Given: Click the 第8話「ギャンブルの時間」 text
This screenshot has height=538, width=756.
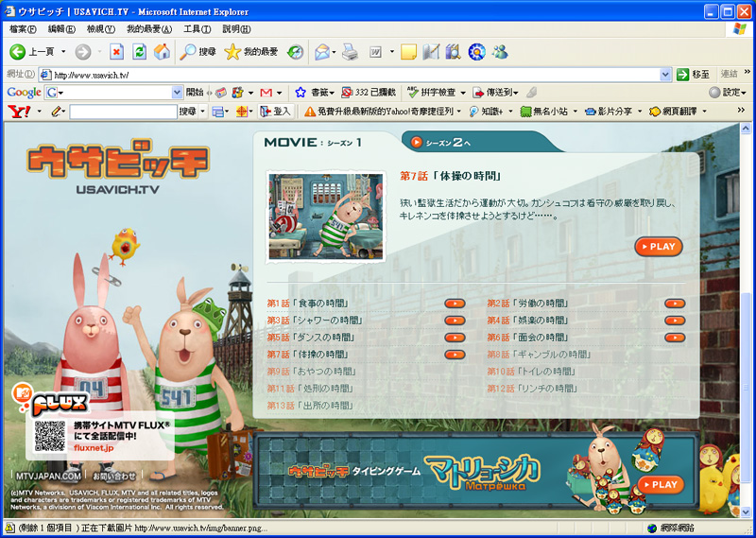Looking at the screenshot, I should 539,355.
